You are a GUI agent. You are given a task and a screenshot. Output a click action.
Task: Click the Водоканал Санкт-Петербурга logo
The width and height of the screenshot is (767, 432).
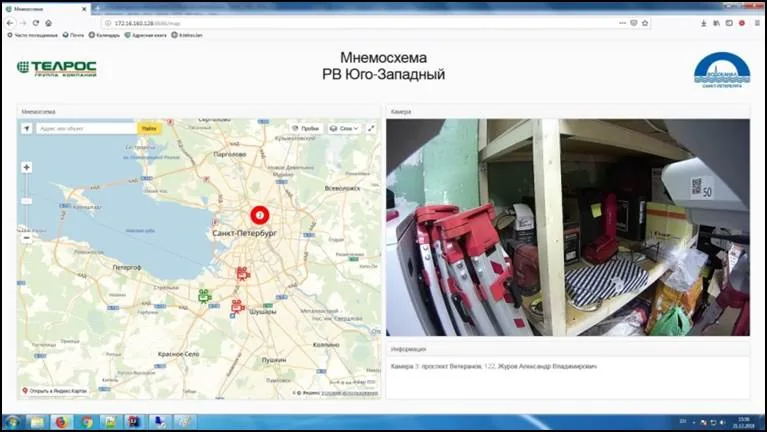click(x=722, y=70)
